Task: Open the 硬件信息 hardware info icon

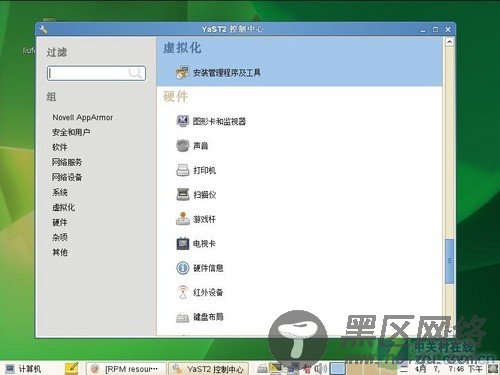Action: [x=182, y=268]
